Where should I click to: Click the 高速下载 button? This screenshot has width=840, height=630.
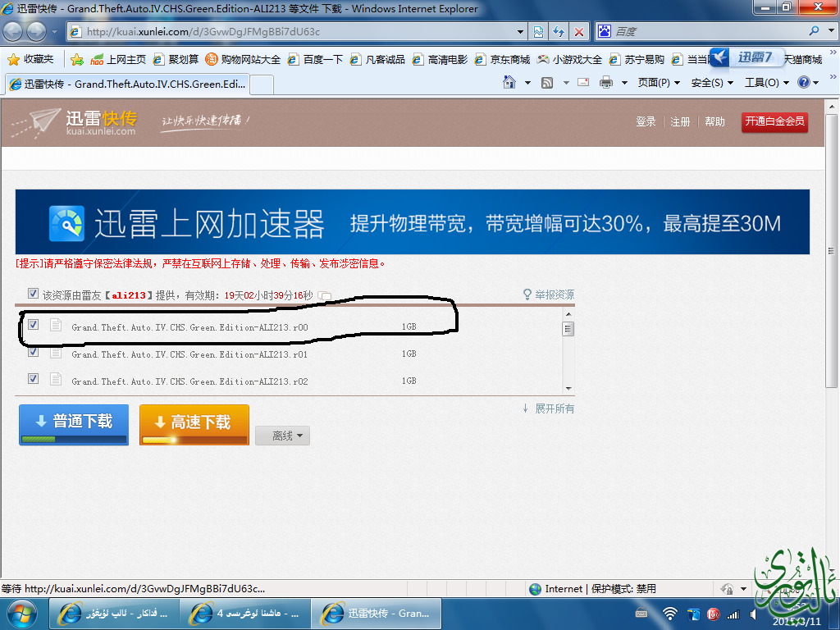[x=194, y=424]
